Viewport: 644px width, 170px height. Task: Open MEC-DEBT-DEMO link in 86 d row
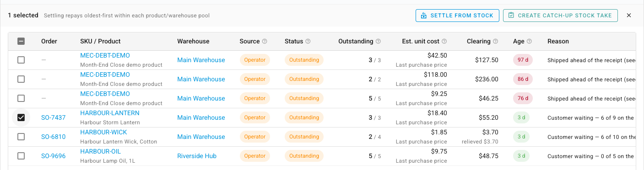point(105,74)
